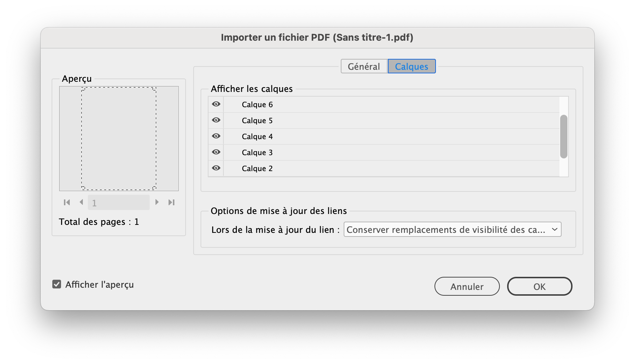The image size is (635, 364).
Task: Jump to last page of preview
Action: pos(171,202)
